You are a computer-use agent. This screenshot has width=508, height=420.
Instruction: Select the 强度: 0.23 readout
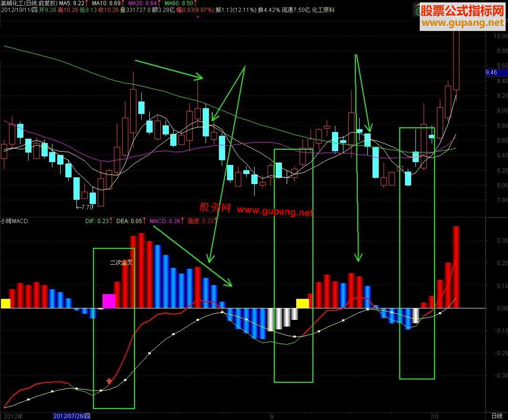point(200,221)
